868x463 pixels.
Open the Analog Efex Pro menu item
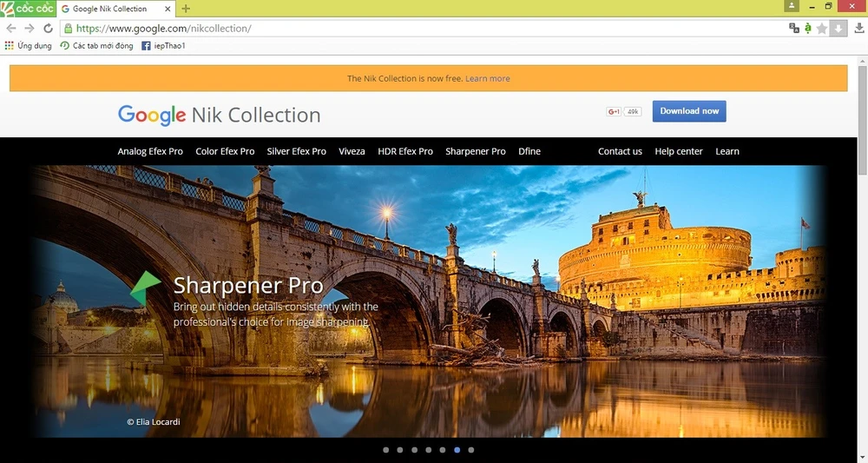(x=150, y=151)
